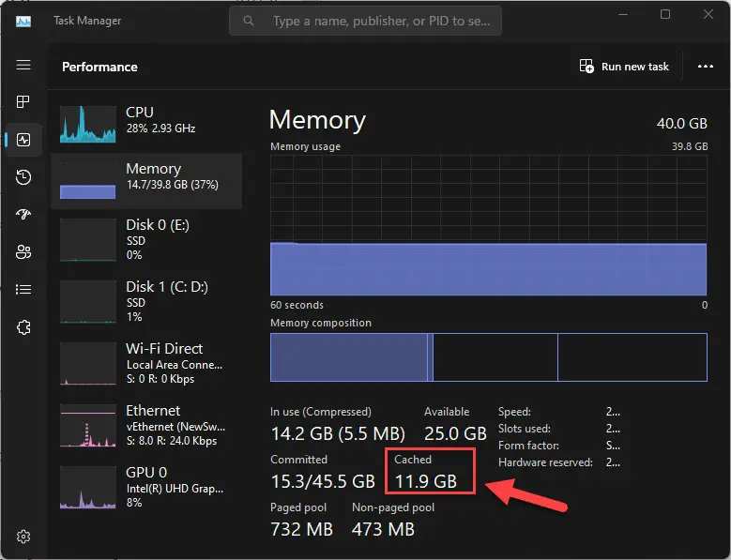Viewport: 731px width, 560px height.
Task: Go to the Processes page icon
Action: click(x=23, y=101)
